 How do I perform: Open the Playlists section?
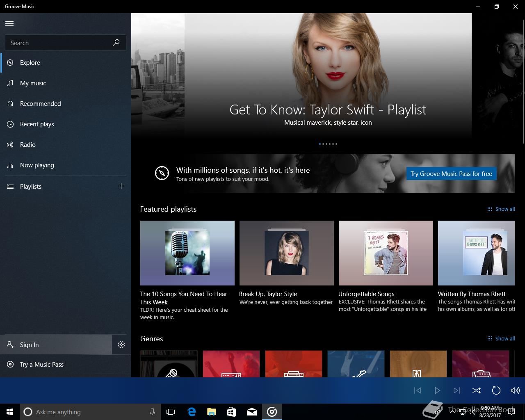57,187
